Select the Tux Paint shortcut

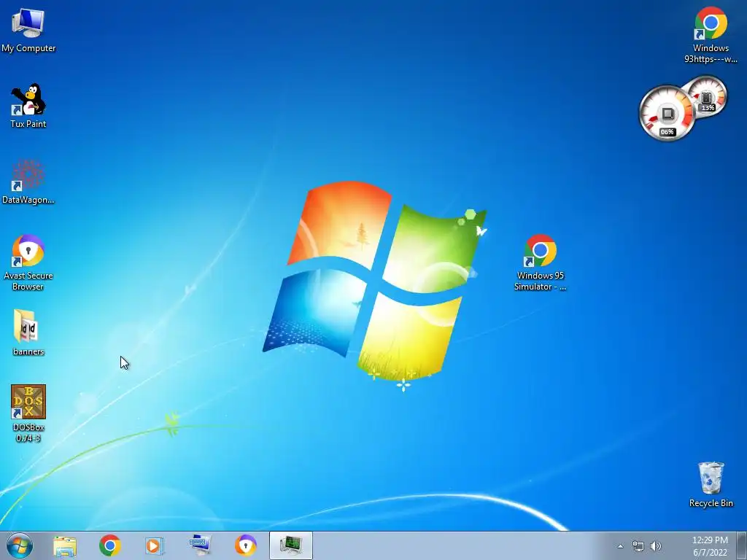(x=28, y=106)
